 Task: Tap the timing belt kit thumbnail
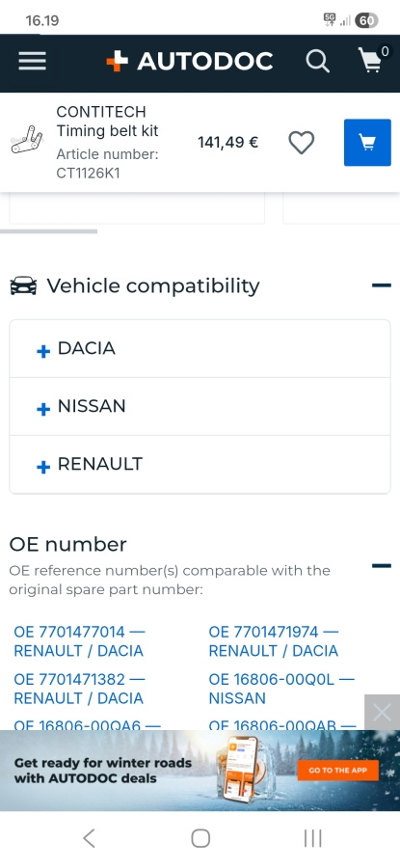coord(27,140)
